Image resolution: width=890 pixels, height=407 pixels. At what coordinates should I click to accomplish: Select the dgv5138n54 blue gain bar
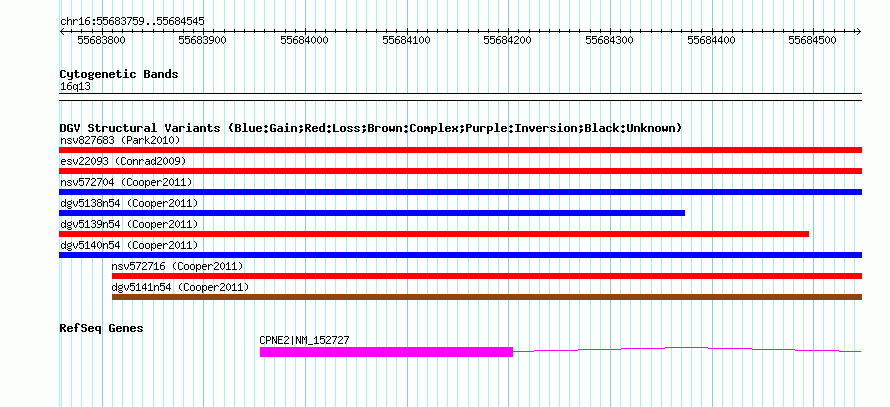click(x=372, y=213)
